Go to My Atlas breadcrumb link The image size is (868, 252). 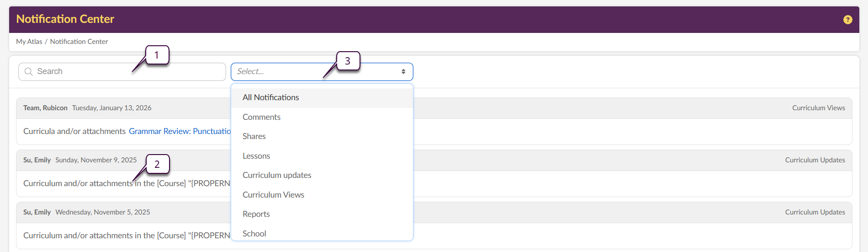click(29, 42)
